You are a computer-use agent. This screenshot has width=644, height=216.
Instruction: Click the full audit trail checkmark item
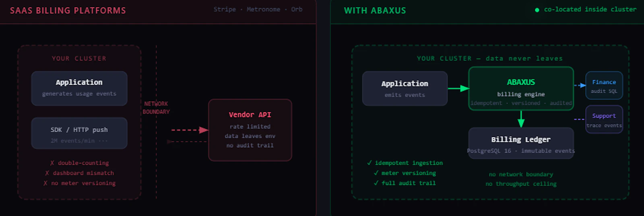tap(405, 183)
